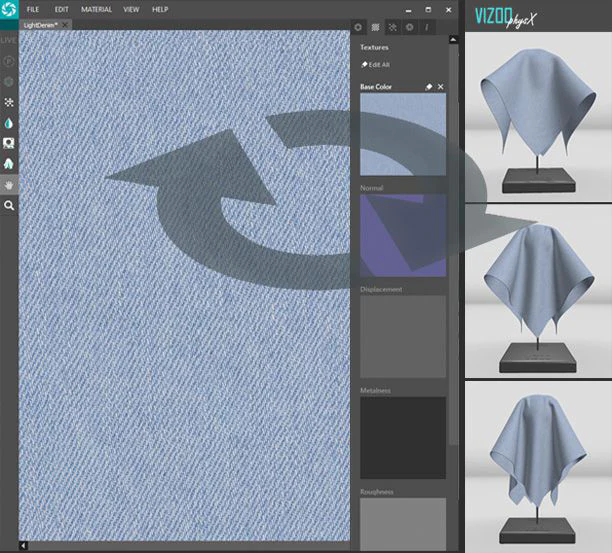This screenshot has width=612, height=553.
Task: Select the teal droplet tool
Action: point(9,123)
